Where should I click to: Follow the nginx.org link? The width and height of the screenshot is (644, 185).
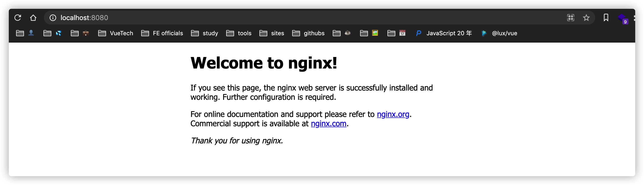click(393, 115)
